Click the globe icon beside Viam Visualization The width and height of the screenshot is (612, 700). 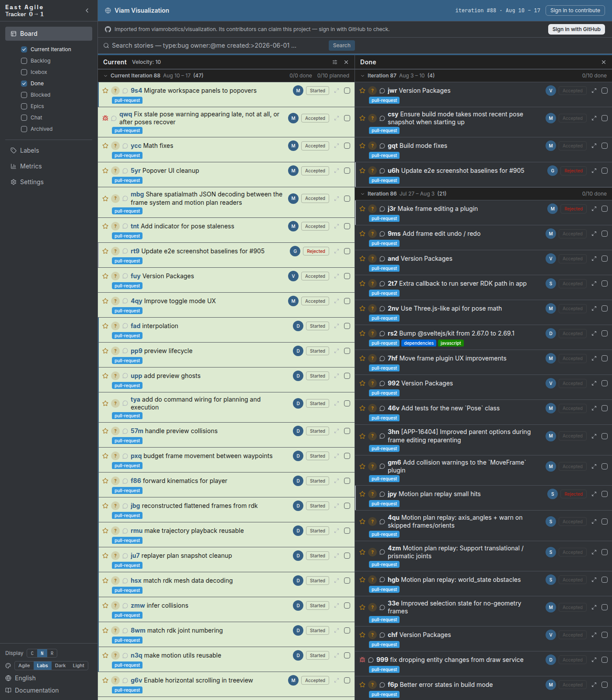click(108, 10)
